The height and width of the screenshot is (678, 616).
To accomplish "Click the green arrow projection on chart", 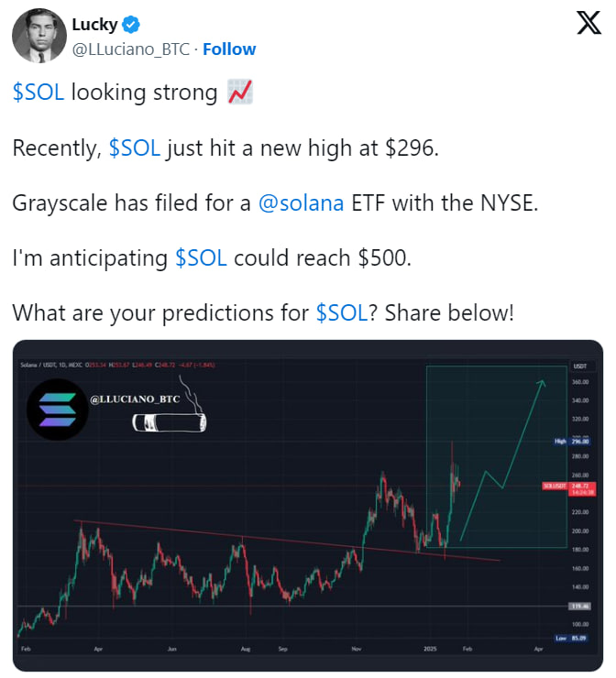I will [x=502, y=458].
